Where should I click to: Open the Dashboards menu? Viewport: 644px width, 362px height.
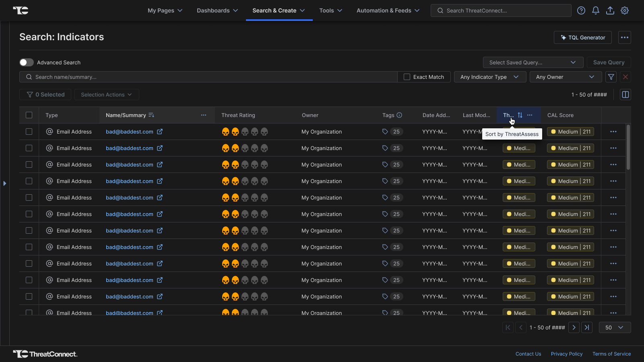click(x=217, y=10)
